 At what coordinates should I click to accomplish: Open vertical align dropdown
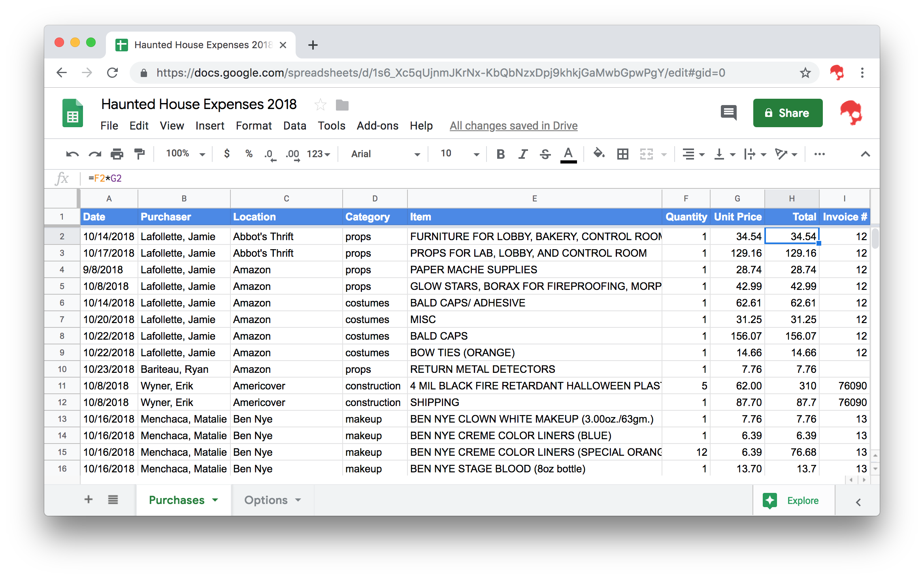coord(724,154)
